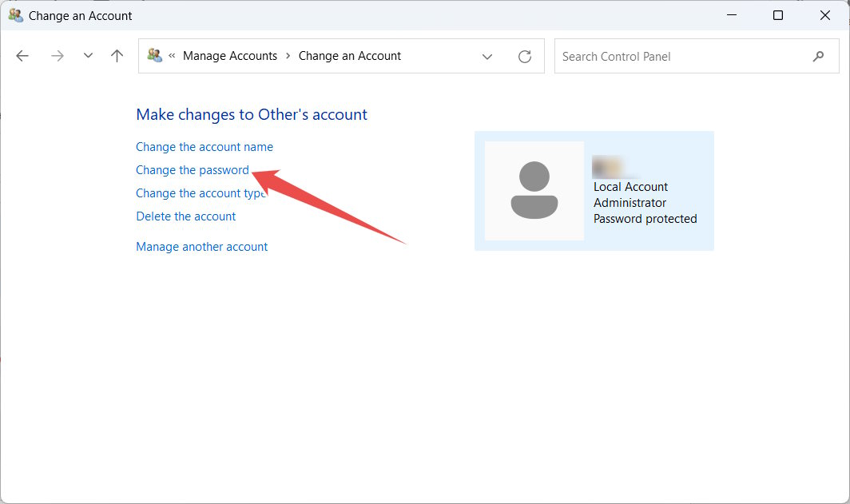This screenshot has height=504, width=850.
Task: Click the User Accounts icon in the address bar
Action: 155,55
